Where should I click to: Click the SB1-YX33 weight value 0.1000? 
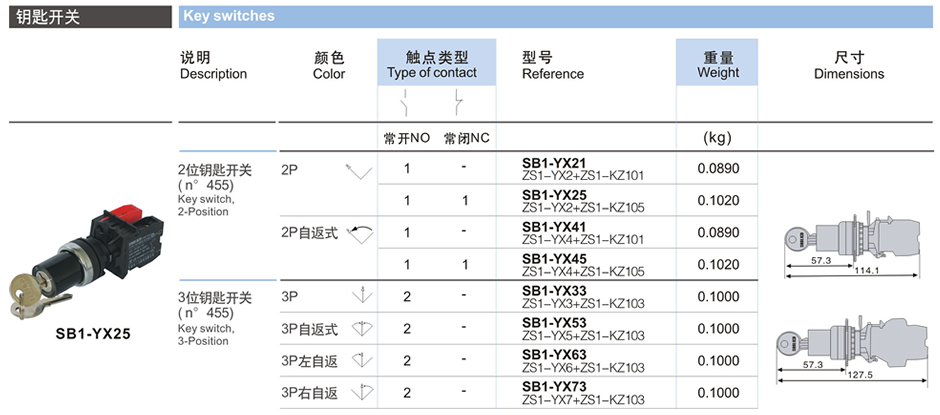point(719,297)
